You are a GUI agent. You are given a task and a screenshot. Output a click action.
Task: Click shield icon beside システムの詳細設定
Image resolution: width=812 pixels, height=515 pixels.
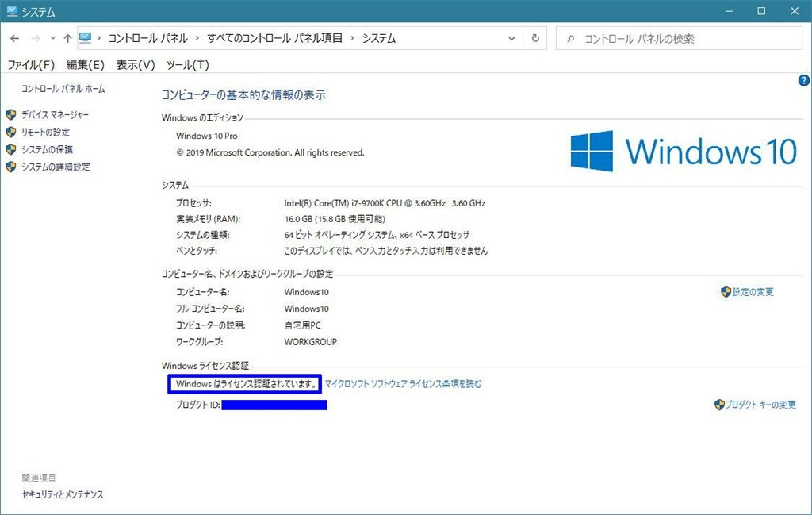tap(11, 167)
